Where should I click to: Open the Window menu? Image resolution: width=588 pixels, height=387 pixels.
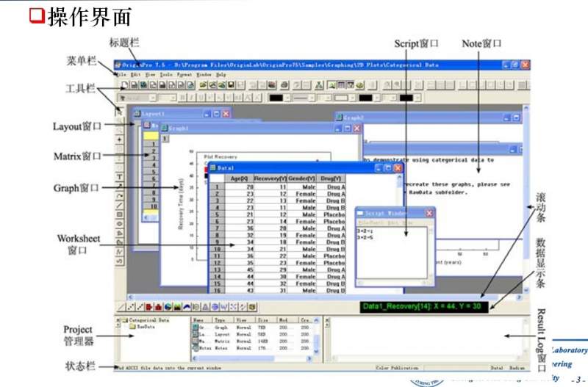click(204, 75)
